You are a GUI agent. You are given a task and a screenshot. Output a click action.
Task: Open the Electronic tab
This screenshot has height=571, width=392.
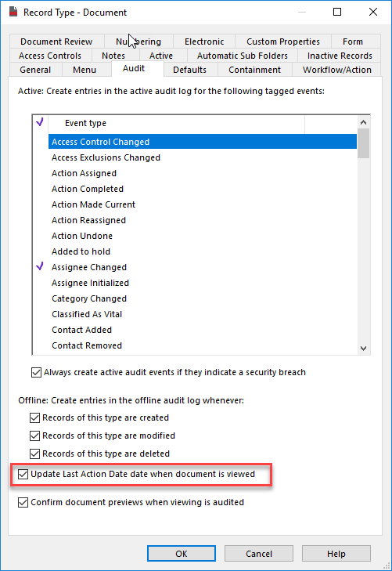[204, 42]
